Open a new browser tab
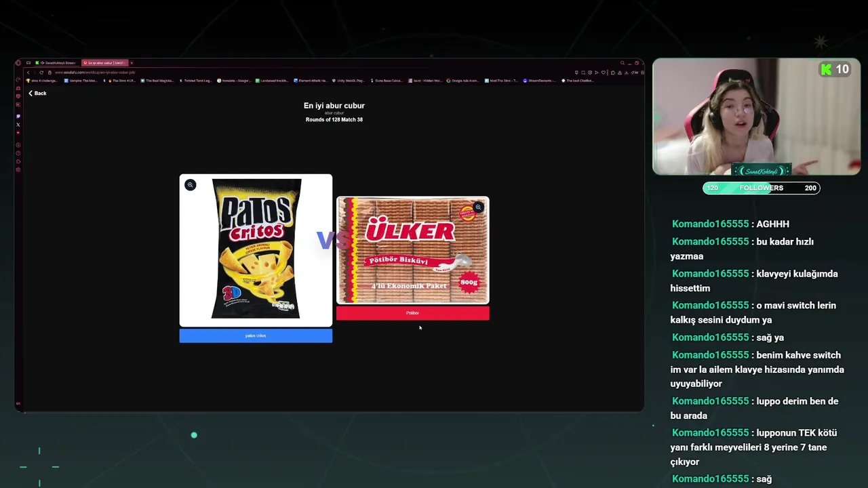Viewport: 868px width, 488px height. 132,63
